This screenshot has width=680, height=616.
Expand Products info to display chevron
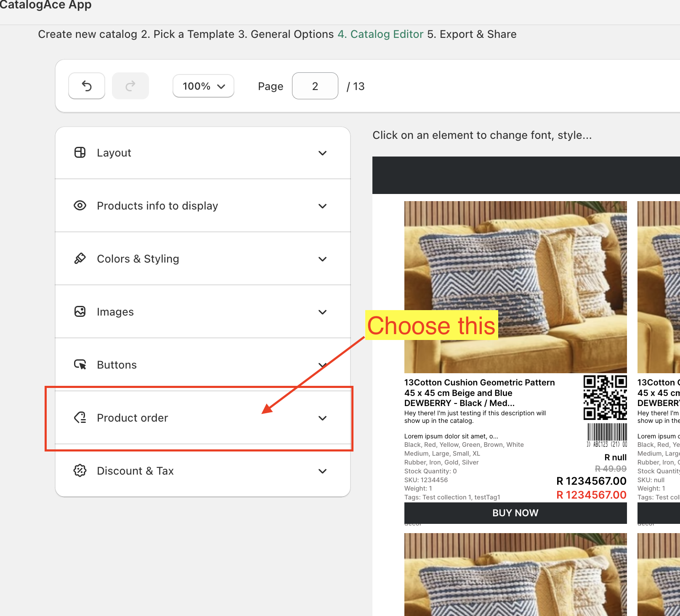click(x=322, y=206)
